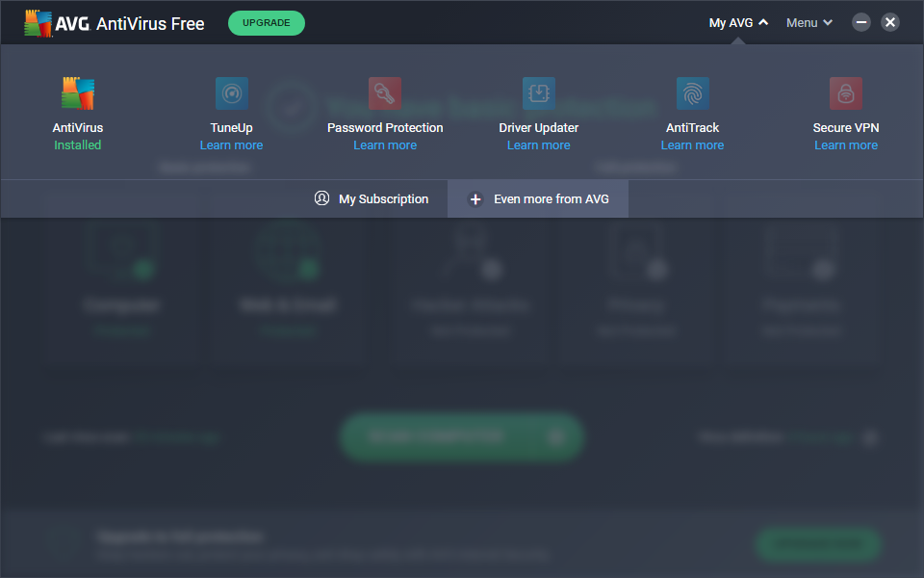Open My Subscription tab
This screenshot has width=924, height=578.
click(x=372, y=198)
